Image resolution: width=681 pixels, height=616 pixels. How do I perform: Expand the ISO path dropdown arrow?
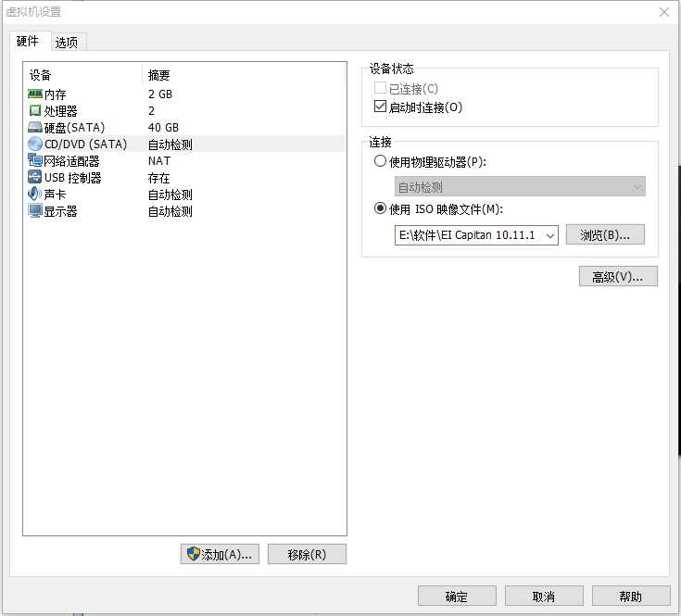click(x=549, y=235)
